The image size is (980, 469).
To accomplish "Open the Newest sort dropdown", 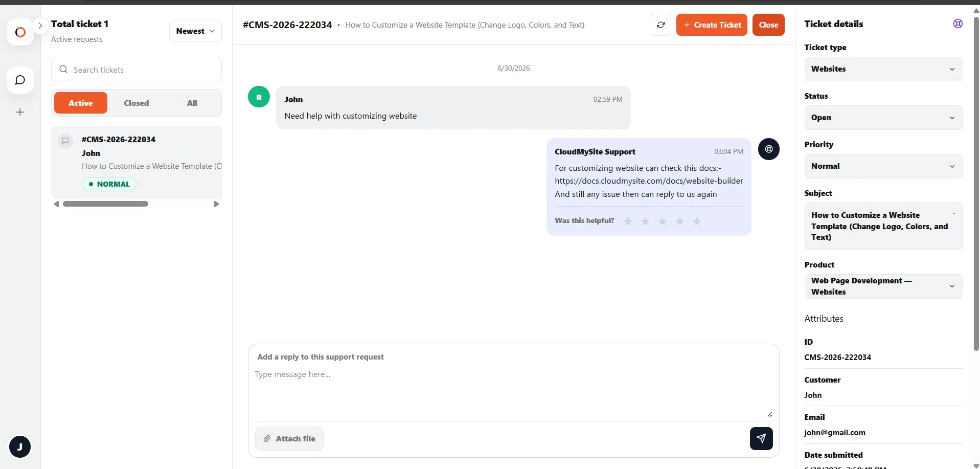I will point(195,31).
